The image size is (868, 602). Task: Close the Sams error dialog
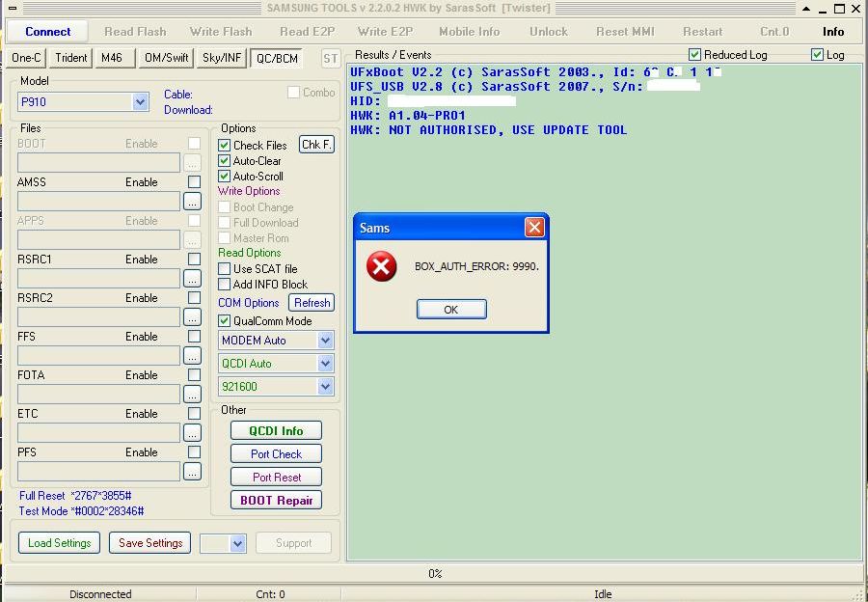[x=534, y=227]
